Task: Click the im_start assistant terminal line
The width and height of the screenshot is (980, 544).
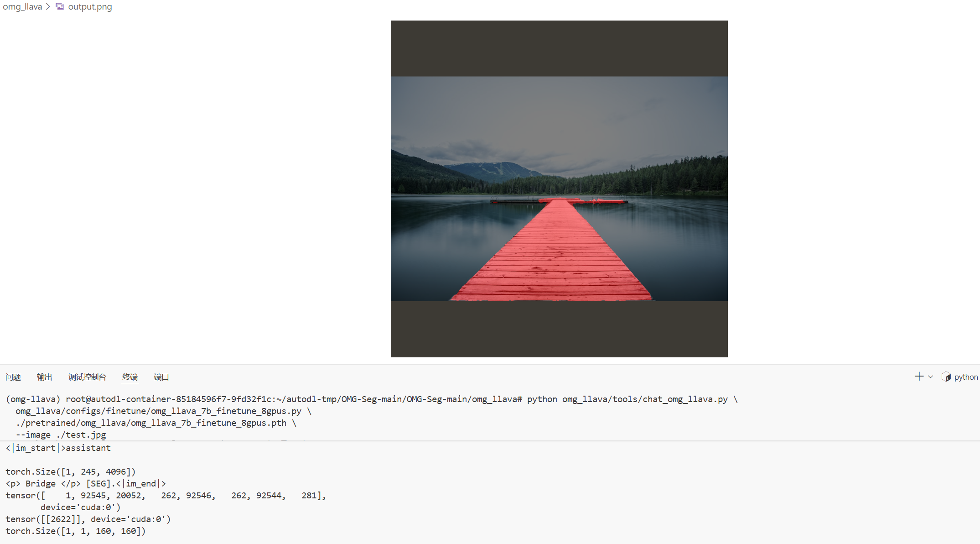Action: [x=58, y=448]
